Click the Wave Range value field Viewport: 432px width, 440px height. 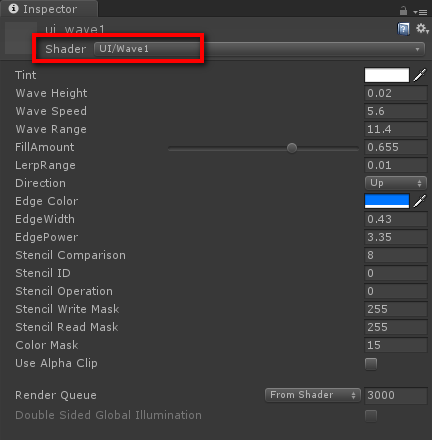tap(396, 129)
